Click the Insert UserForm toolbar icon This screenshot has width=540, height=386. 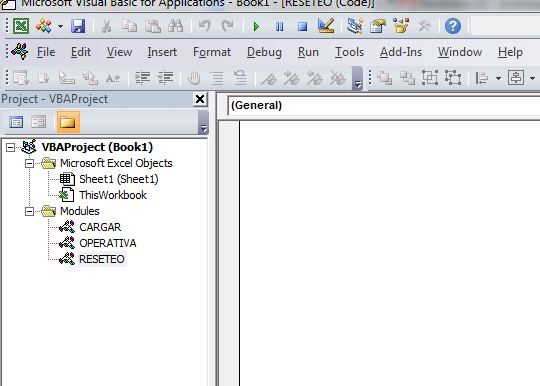click(x=44, y=26)
